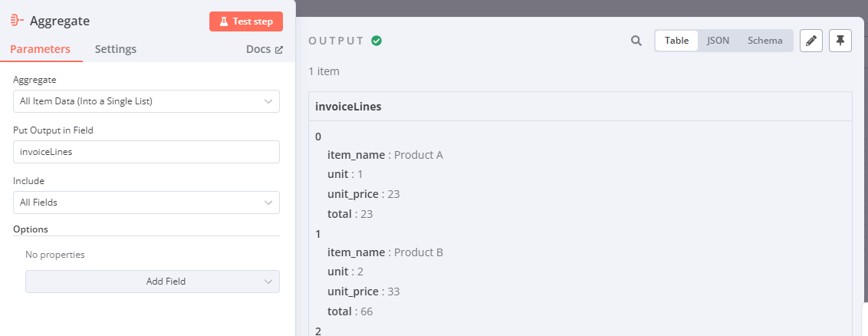Viewport: 868px width, 336px height.
Task: Select the Product B item_name value
Action: point(419,252)
